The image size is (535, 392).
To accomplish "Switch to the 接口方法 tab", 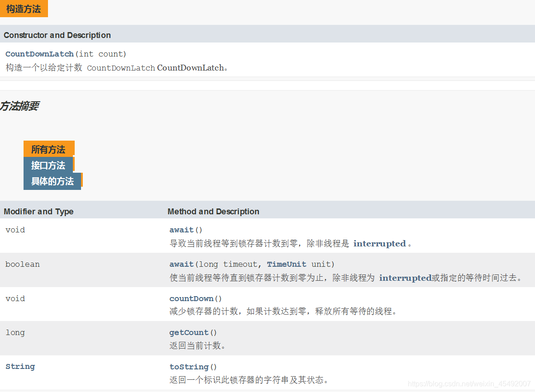I will (48, 165).
